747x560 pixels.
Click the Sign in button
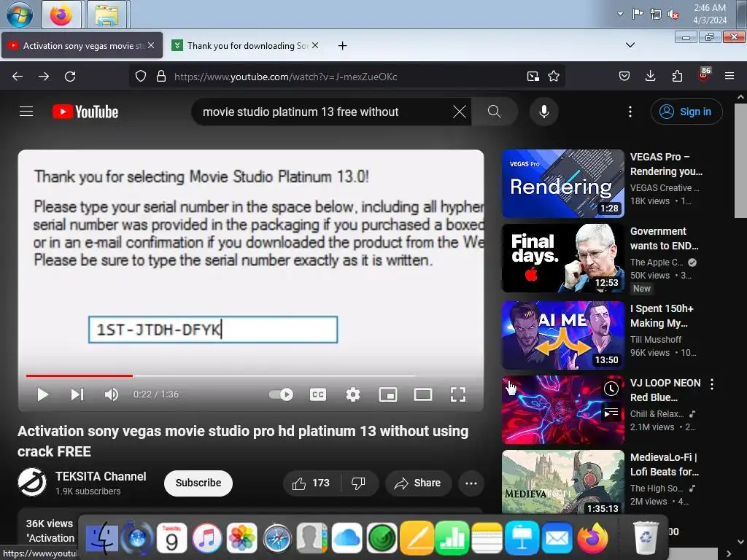pos(686,112)
